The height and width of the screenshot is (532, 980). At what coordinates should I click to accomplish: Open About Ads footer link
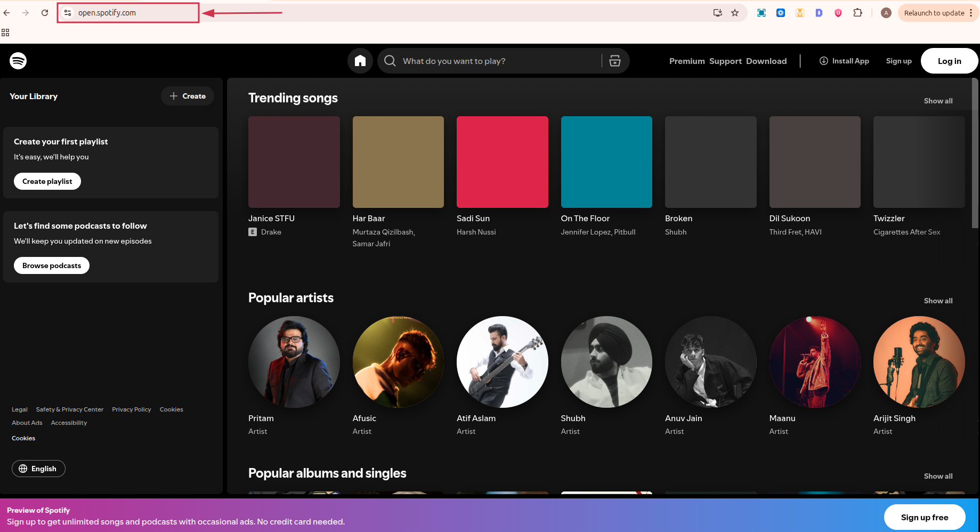(x=27, y=423)
